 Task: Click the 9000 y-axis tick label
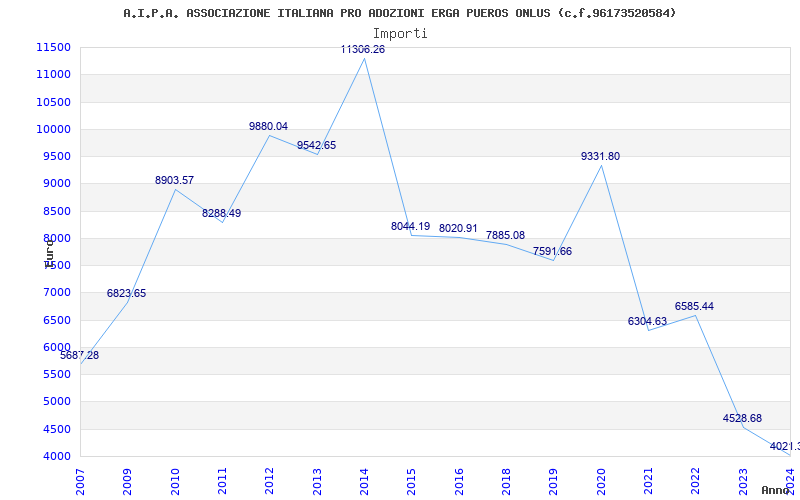pyautogui.click(x=56, y=184)
